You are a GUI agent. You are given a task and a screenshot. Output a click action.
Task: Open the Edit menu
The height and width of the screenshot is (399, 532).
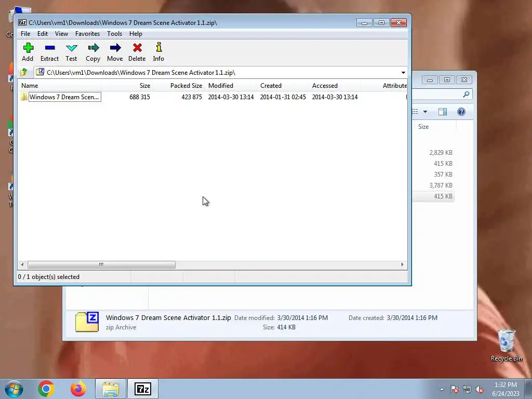(x=43, y=34)
